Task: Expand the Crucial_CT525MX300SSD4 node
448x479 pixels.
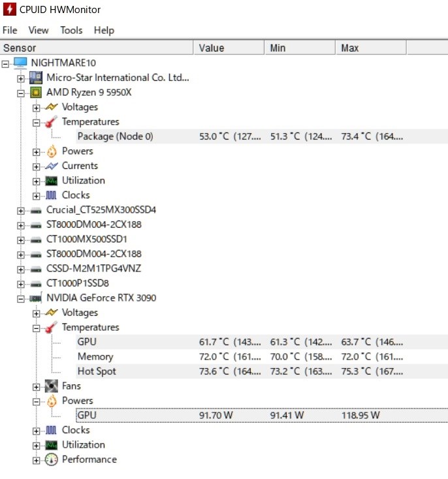Action: (x=20, y=211)
